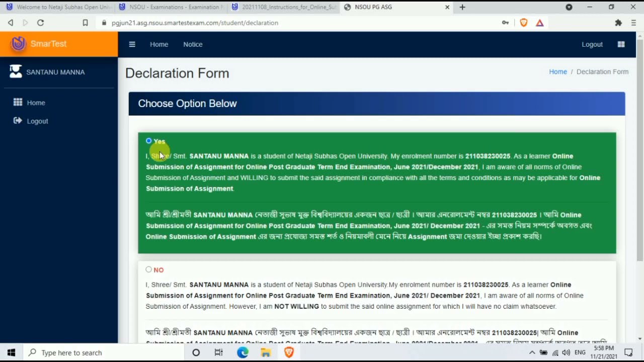Image resolution: width=644 pixels, height=362 pixels.
Task: Click the sidebar Logout arrow icon
Action: (x=18, y=121)
